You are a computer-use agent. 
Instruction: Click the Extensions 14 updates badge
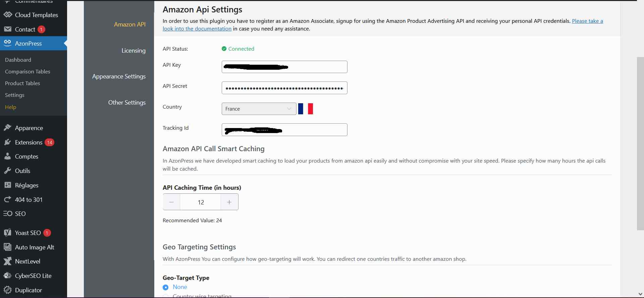[50, 142]
